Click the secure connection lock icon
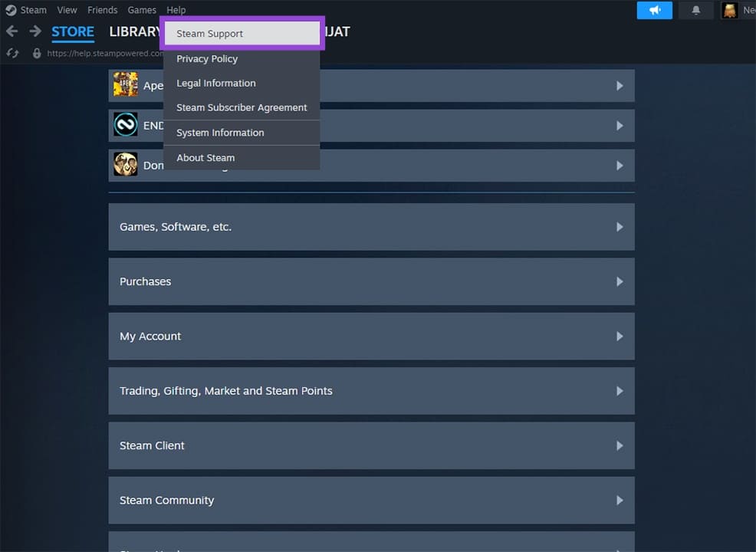 coord(36,53)
